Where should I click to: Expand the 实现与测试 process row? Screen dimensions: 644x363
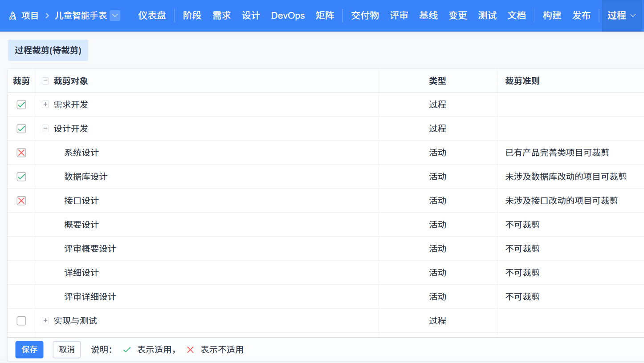[x=45, y=321]
